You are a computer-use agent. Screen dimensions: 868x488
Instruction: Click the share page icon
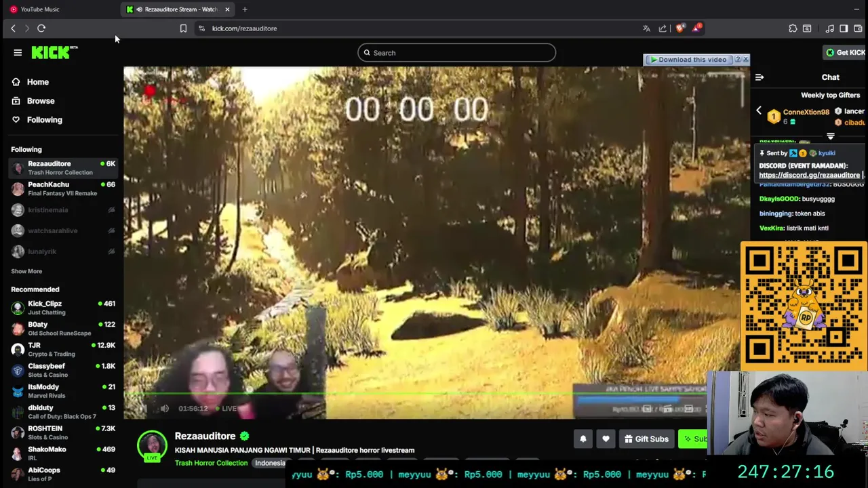click(663, 28)
